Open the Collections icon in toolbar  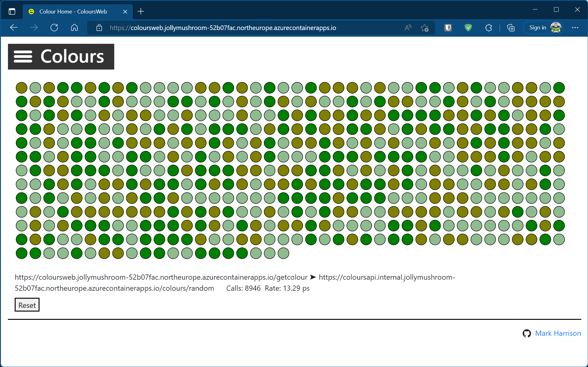[x=511, y=28]
